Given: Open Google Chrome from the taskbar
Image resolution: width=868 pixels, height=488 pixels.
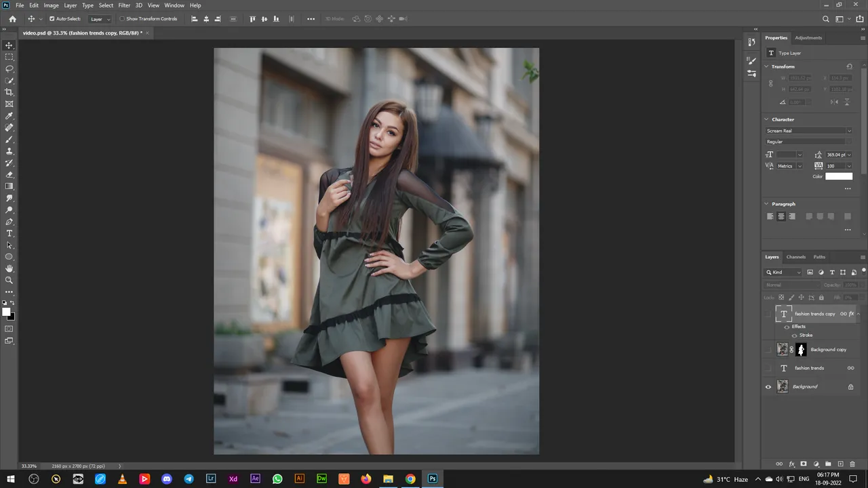Looking at the screenshot, I should click(x=410, y=479).
